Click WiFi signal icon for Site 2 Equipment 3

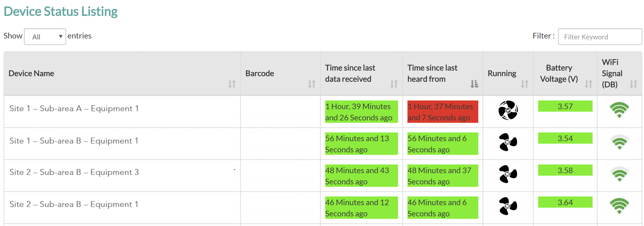(x=619, y=174)
